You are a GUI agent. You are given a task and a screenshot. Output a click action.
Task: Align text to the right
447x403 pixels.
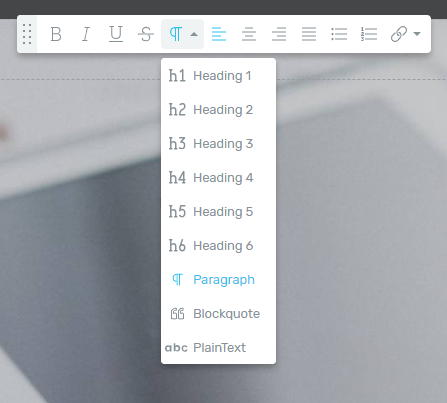click(x=279, y=34)
